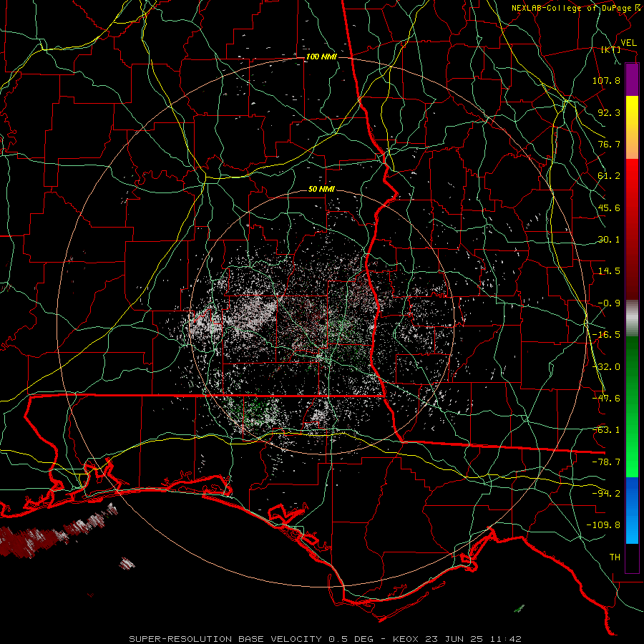
Task: Click the -109.8 velocity scale value
Action: pyautogui.click(x=604, y=525)
